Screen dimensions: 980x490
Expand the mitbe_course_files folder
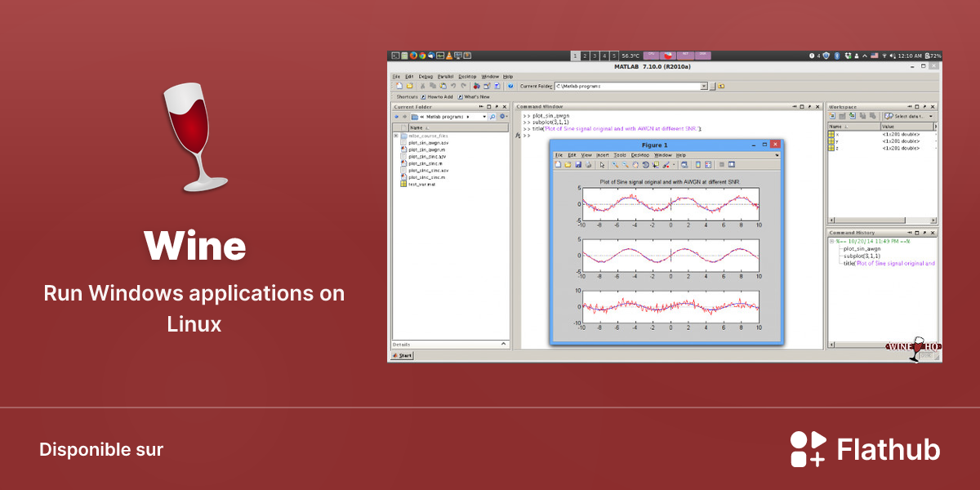(396, 136)
